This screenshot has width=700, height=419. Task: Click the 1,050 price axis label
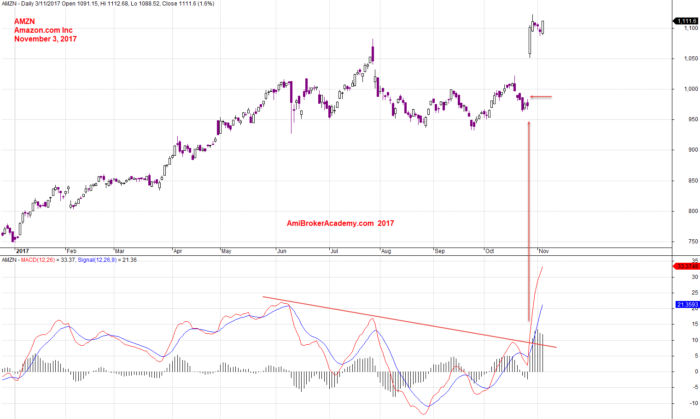point(691,58)
